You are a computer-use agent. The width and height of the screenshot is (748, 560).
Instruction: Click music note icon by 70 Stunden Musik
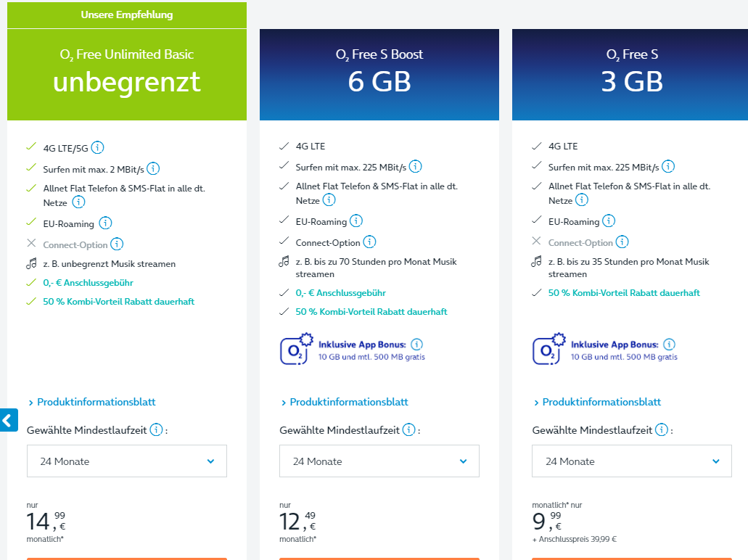coord(284,261)
